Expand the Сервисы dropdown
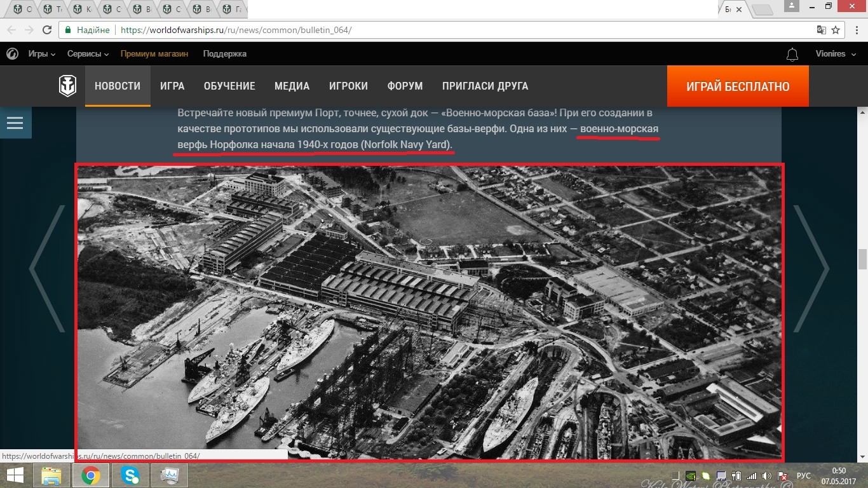This screenshot has height=488, width=868. [88, 54]
